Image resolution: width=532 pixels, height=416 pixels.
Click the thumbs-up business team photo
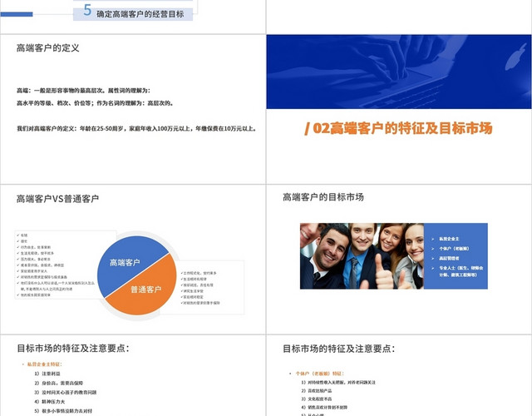pos(362,256)
